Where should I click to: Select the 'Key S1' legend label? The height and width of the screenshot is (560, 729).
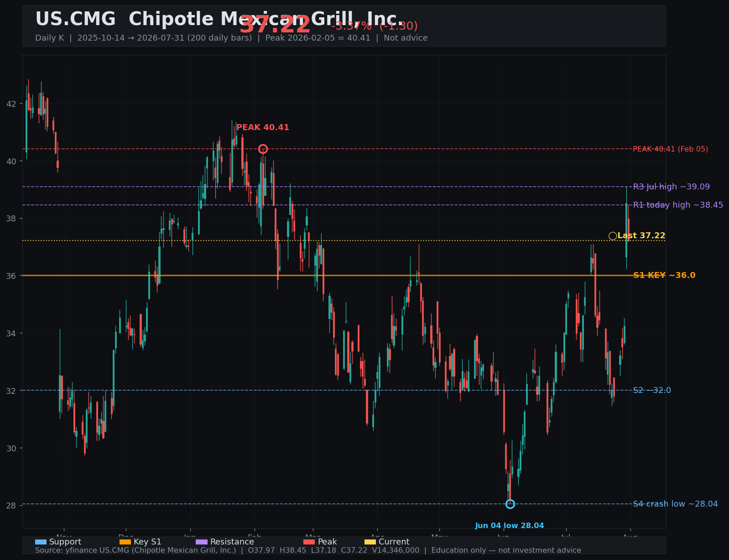(147, 542)
